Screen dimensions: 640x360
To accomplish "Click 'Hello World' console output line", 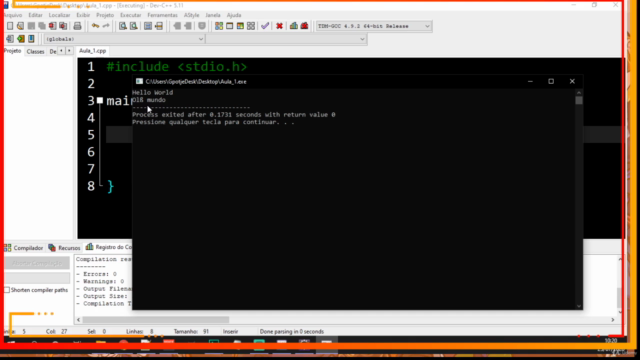I will point(153,93).
